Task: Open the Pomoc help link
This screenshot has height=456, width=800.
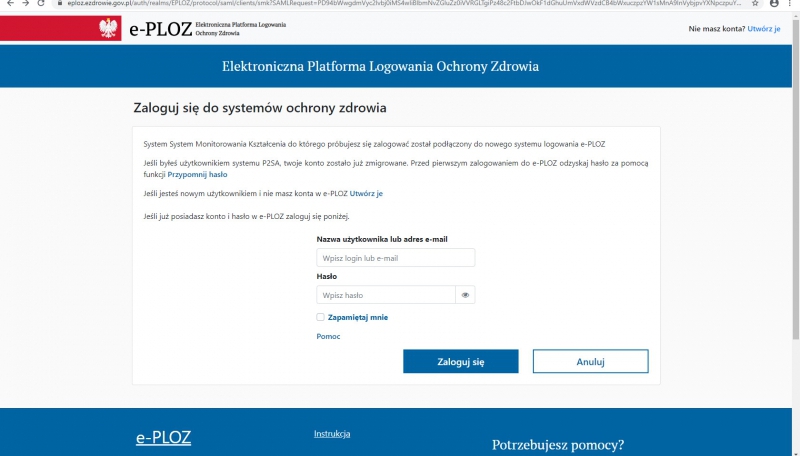Action: point(328,336)
